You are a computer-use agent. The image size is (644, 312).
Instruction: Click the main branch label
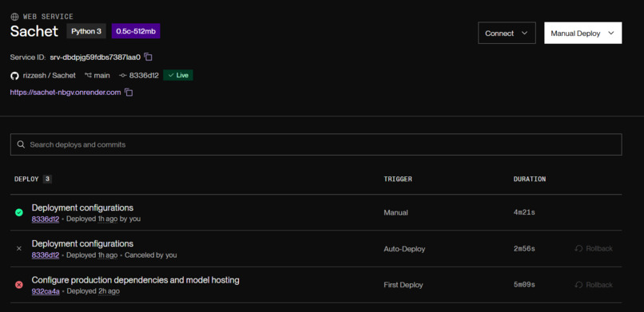pos(101,76)
